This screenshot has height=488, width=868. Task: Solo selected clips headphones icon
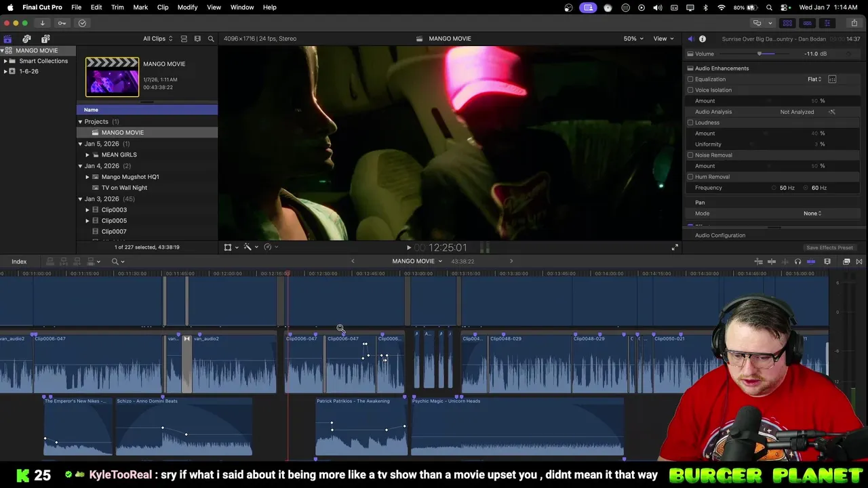click(798, 262)
